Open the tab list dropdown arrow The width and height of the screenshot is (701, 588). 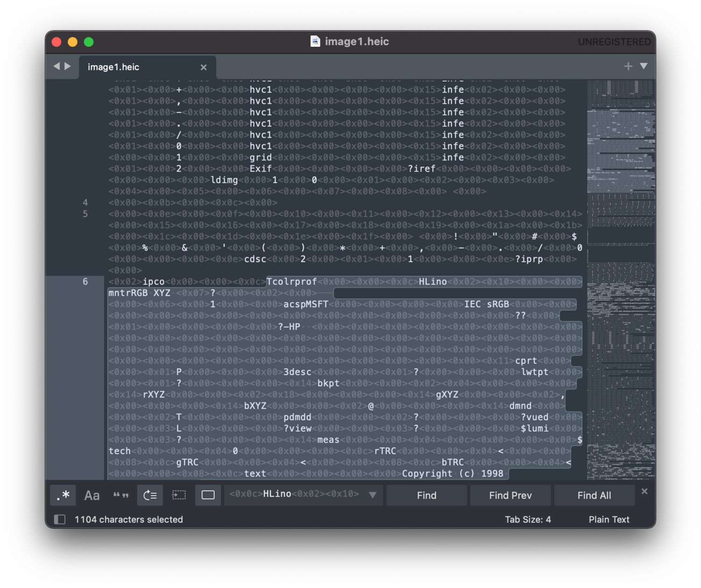[x=644, y=66]
